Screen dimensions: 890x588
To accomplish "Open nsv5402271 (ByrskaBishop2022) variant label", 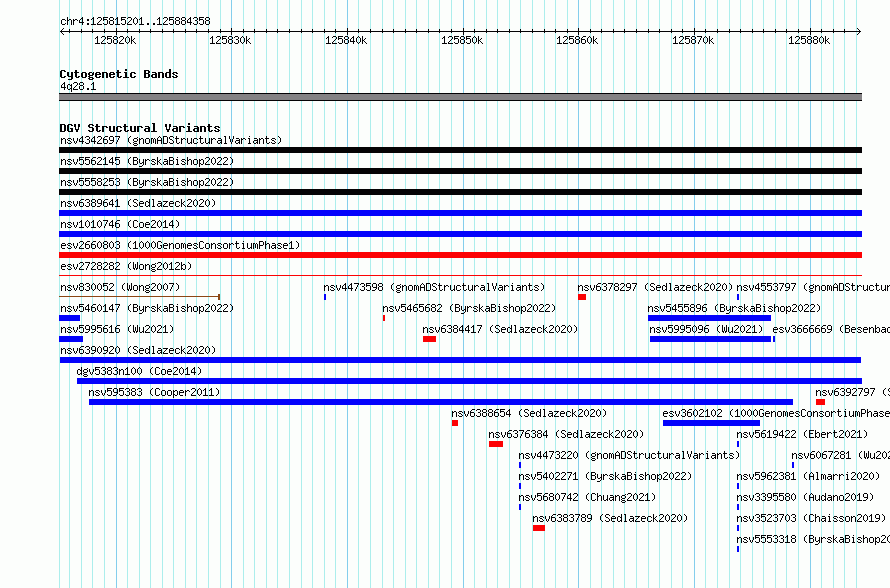I will [x=605, y=476].
